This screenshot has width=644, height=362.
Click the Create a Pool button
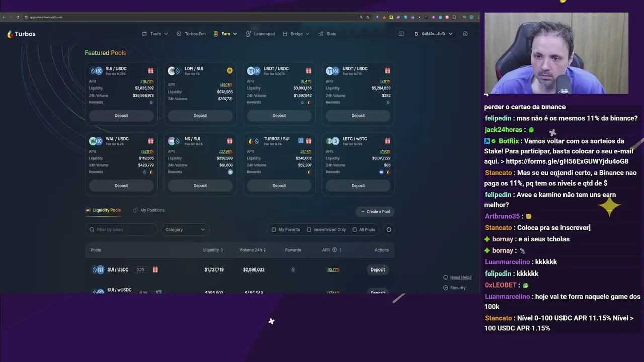pyautogui.click(x=375, y=212)
